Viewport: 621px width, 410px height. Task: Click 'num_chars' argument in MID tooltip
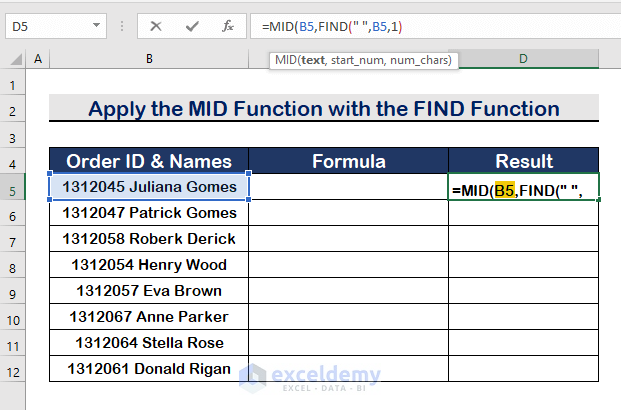click(419, 60)
